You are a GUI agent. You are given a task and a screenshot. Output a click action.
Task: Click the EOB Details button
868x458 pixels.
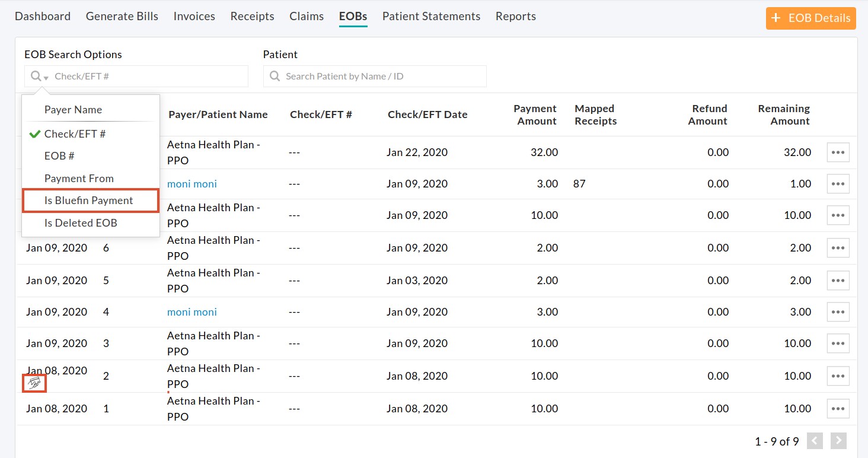810,18
